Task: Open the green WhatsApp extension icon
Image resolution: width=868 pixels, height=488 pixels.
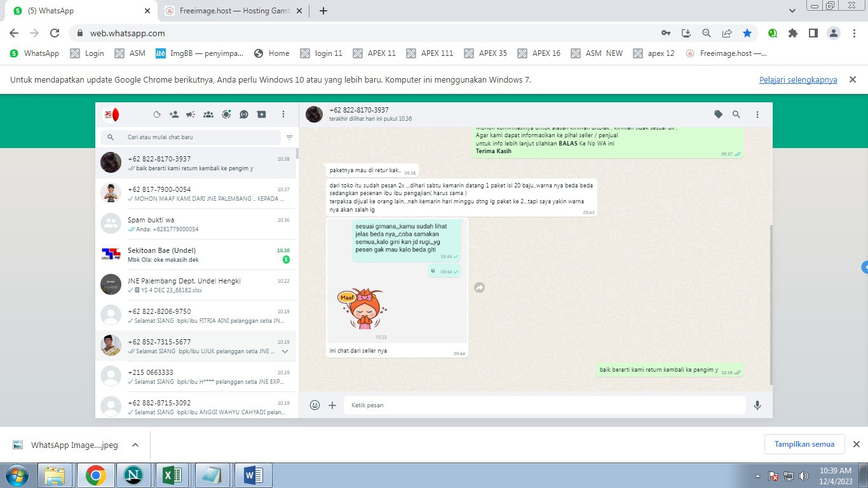Action: [x=773, y=33]
